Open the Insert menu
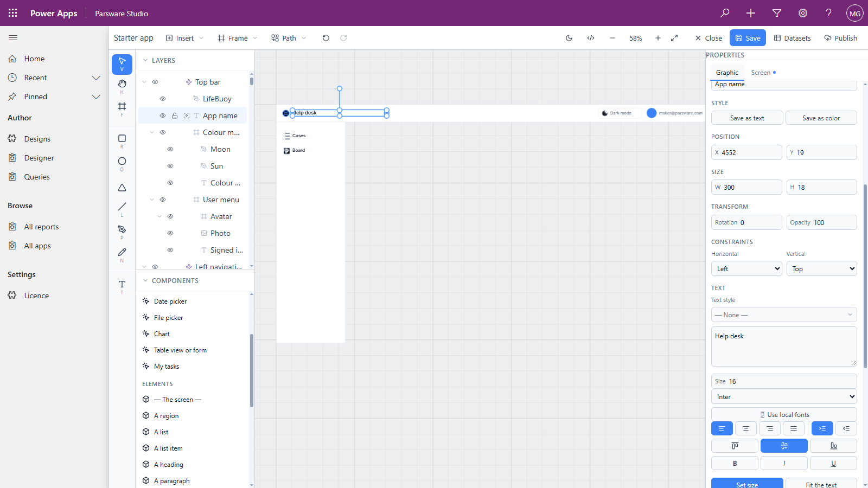The image size is (868, 488). pyautogui.click(x=185, y=38)
